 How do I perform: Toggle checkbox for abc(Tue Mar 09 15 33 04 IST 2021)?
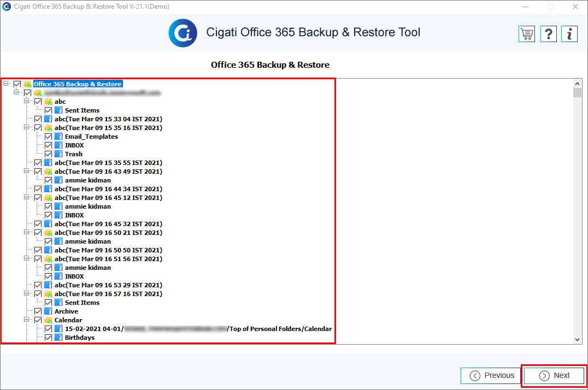(38, 119)
